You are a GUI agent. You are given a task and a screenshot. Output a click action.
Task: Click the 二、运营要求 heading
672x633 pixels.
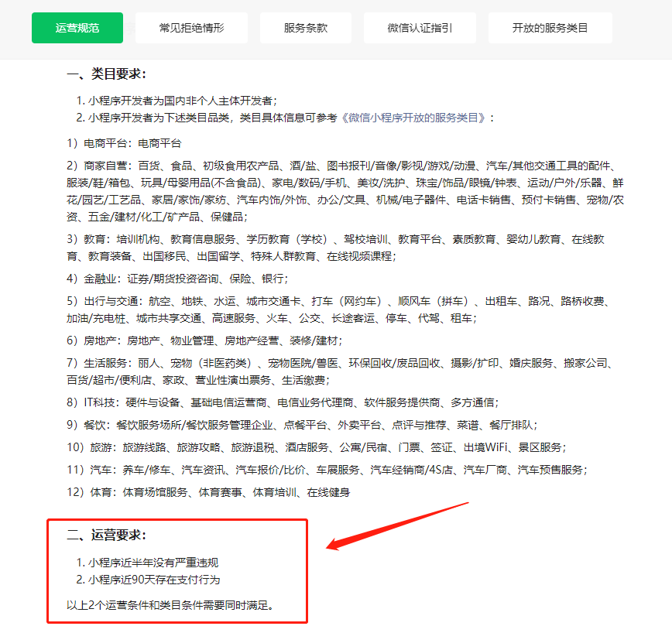106,535
